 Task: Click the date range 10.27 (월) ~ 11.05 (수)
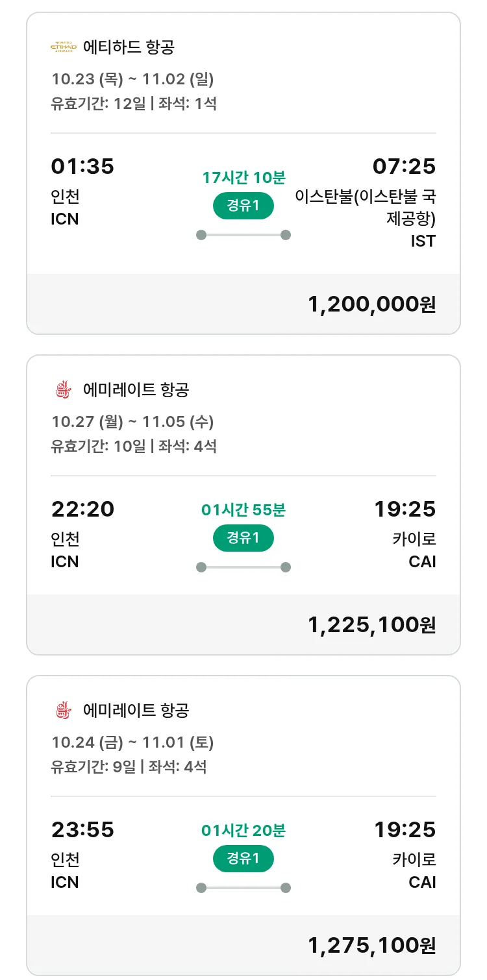132,422
